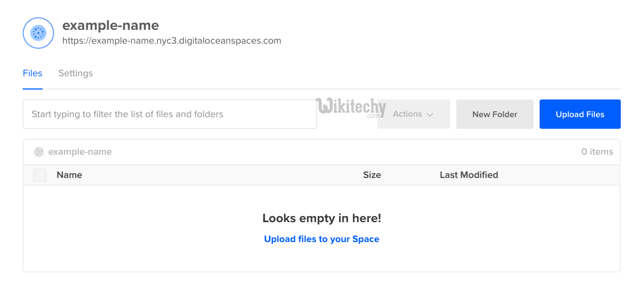The height and width of the screenshot is (299, 644).
Task: Click the small Space icon in the breadcrumb
Action: point(39,152)
